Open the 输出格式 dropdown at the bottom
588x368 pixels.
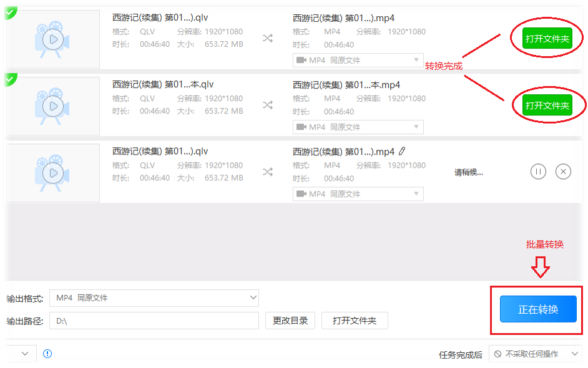coord(154,298)
